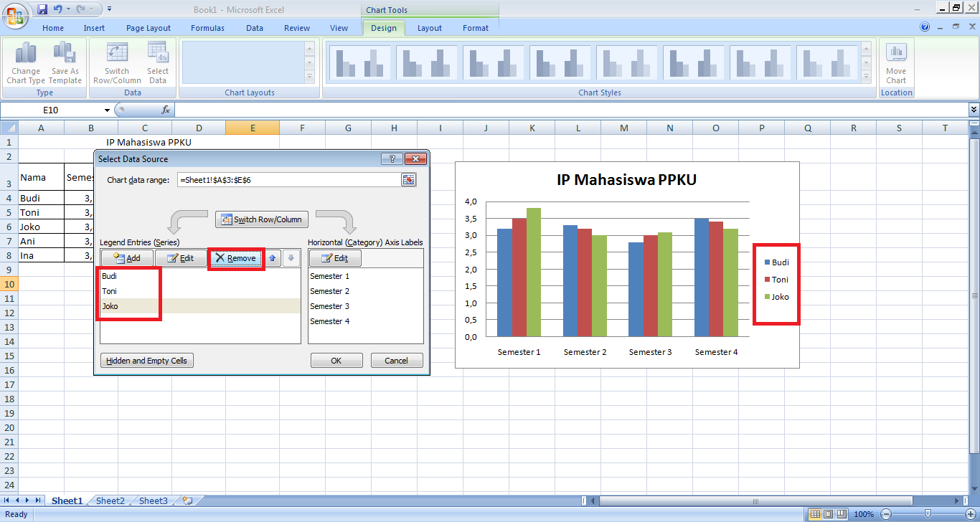This screenshot has width=980, height=522.
Task: Expand the Chart Layouts gallery More arrow
Action: click(x=310, y=77)
